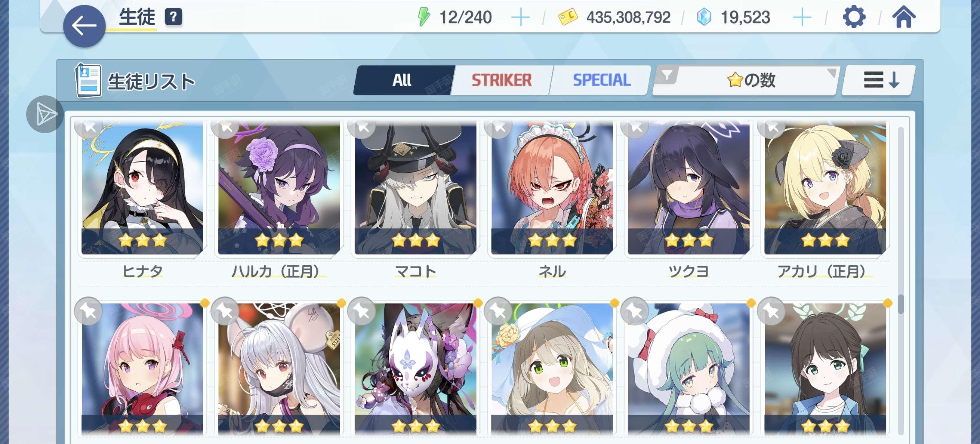
Task: Tap the paper plane side icon
Action: [45, 114]
